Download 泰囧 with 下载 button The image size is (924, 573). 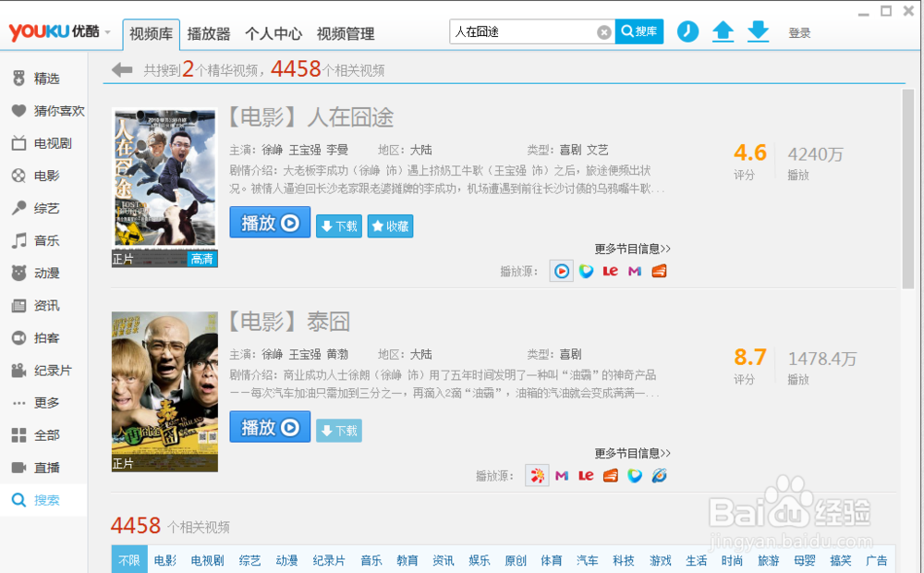coord(339,431)
